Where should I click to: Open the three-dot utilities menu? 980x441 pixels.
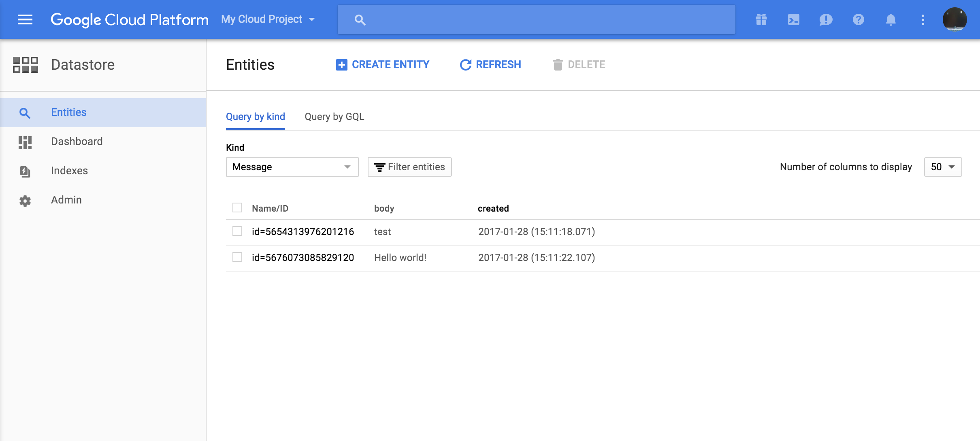click(923, 19)
